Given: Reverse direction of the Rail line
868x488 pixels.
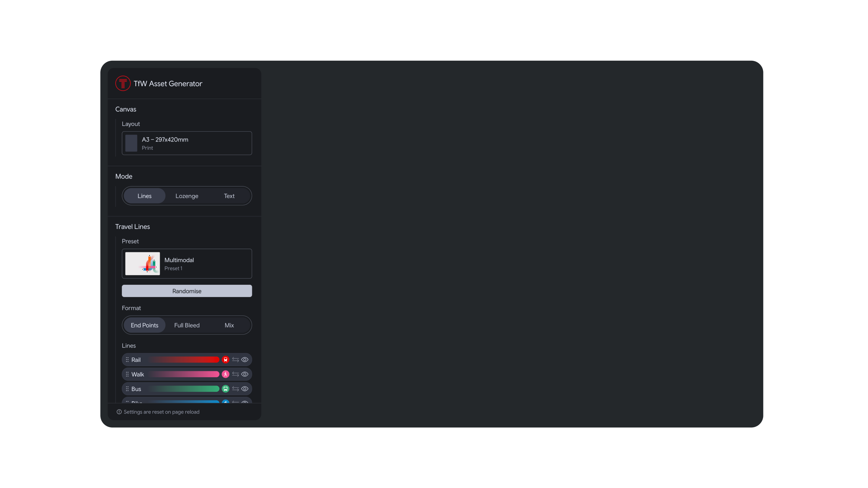Looking at the screenshot, I should [235, 360].
